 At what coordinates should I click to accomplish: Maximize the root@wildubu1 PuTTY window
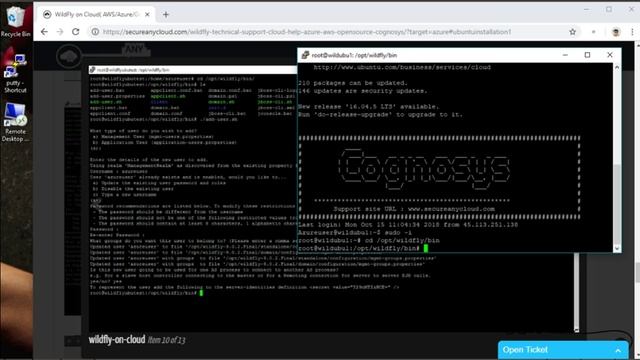[587, 55]
